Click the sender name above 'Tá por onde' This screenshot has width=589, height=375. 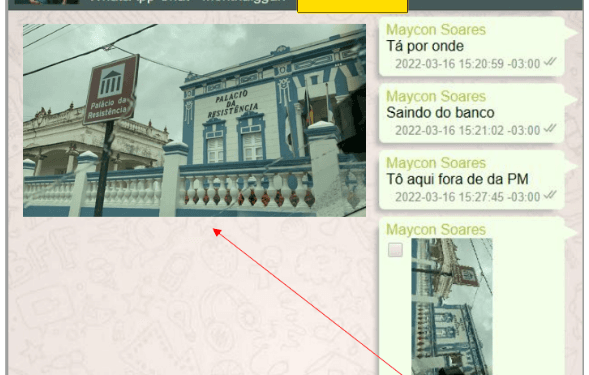[436, 30]
